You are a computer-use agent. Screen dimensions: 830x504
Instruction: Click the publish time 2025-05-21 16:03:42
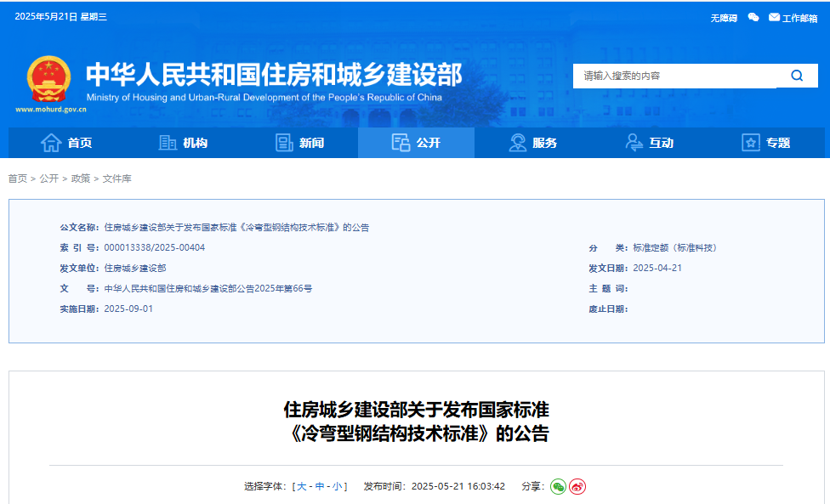coord(458,486)
